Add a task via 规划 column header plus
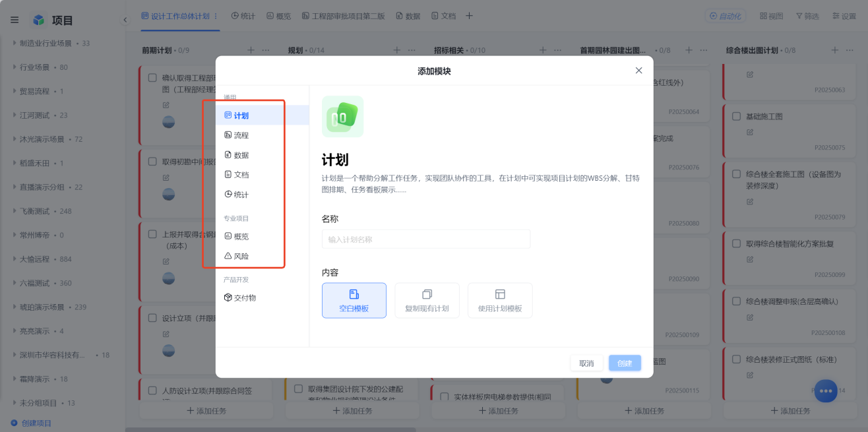This screenshot has width=868, height=432. (x=396, y=50)
